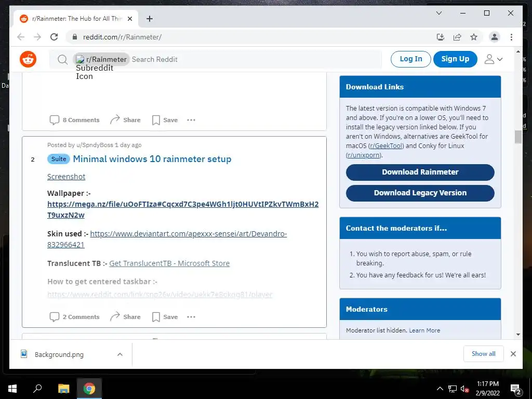Click the Log In button

[411, 59]
